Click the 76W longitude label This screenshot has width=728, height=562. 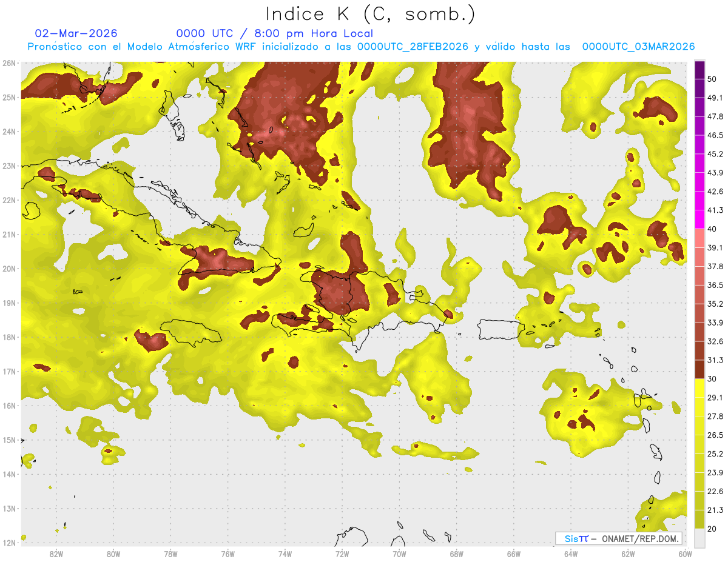(227, 554)
